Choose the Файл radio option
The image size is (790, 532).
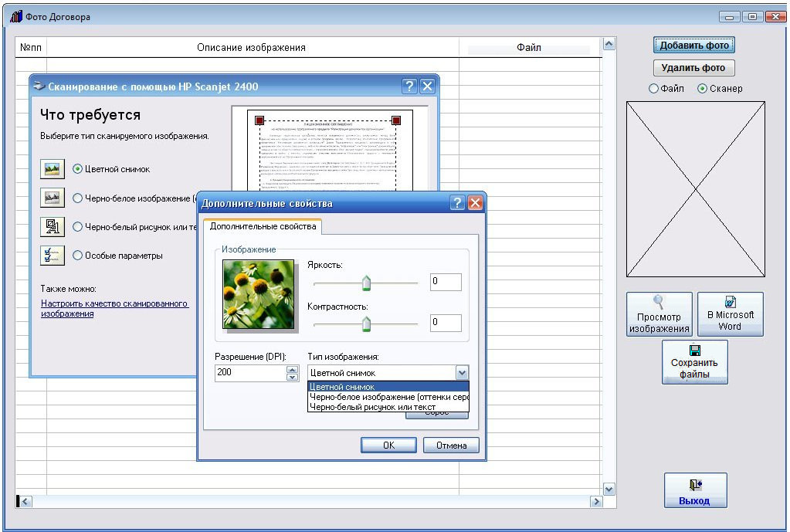pyautogui.click(x=653, y=88)
